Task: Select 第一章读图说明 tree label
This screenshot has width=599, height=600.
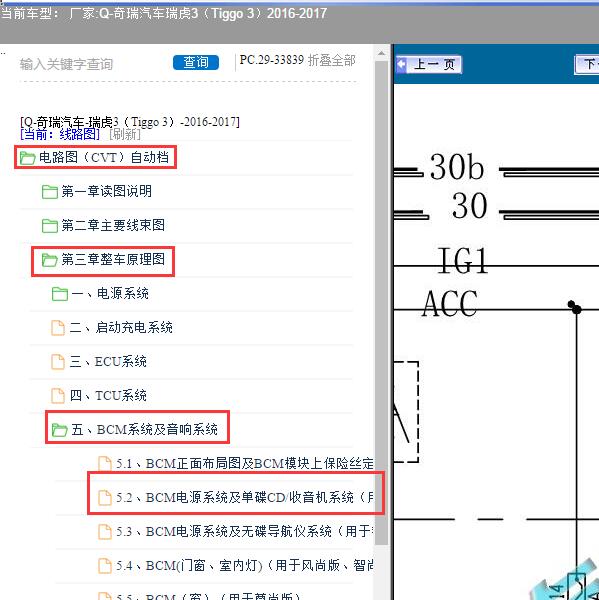Action: coord(107,191)
